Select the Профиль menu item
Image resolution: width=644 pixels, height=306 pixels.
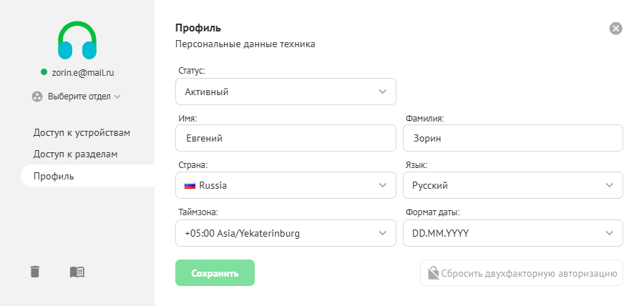tap(54, 176)
